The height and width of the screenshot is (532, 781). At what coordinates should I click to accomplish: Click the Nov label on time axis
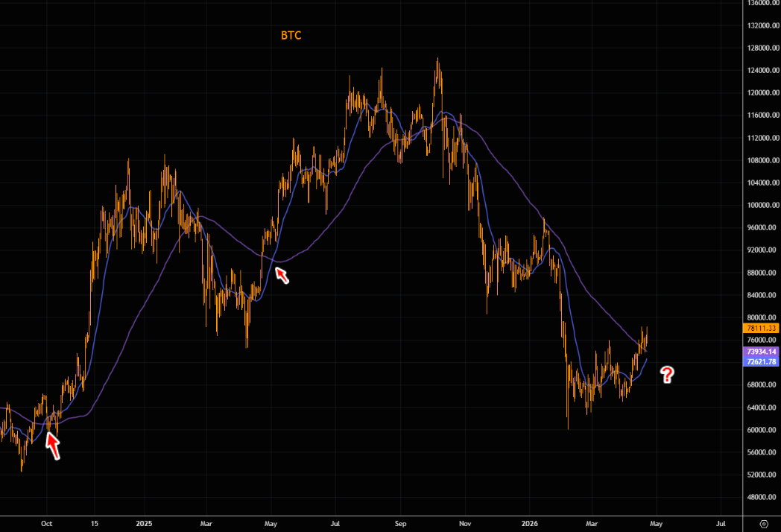coord(464,523)
